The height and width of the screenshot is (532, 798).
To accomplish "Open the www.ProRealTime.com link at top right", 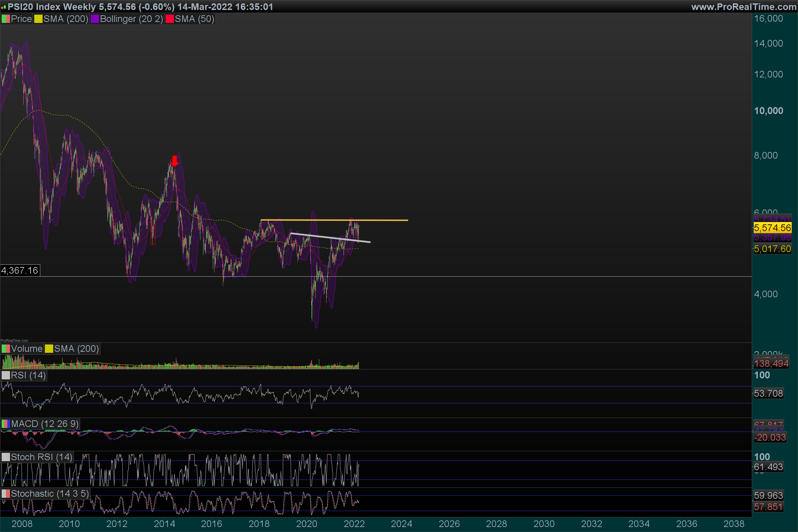I will [743, 7].
